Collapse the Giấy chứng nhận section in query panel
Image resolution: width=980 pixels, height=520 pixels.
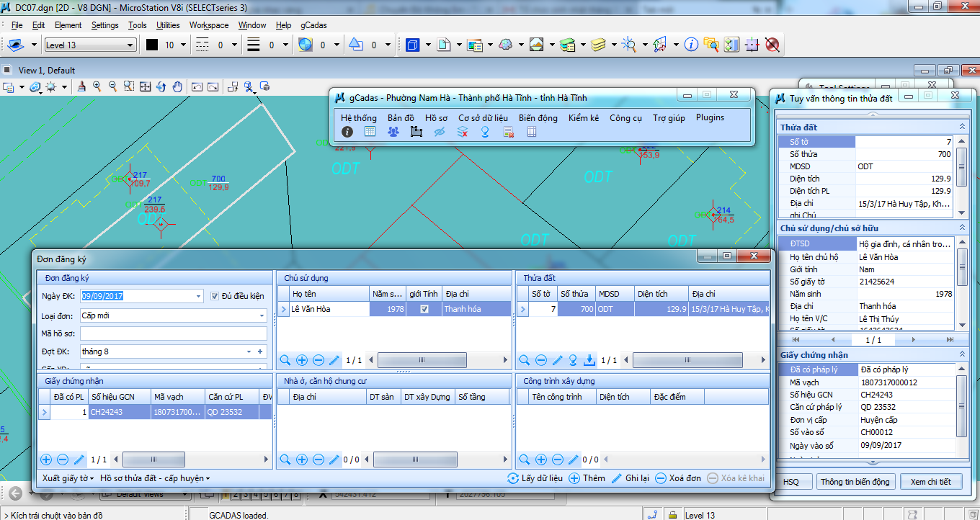pyautogui.click(x=961, y=355)
